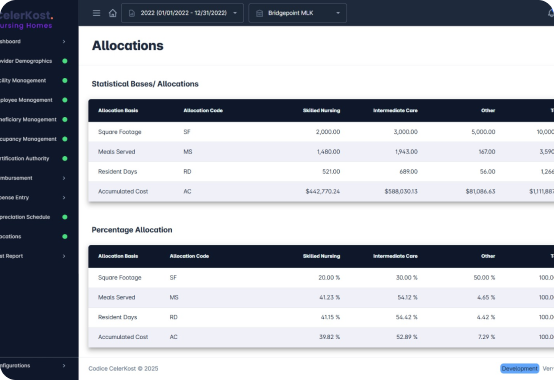Click green status dot beside Provider Demographics
Viewport: 554px width, 380px height.
pyautogui.click(x=65, y=61)
